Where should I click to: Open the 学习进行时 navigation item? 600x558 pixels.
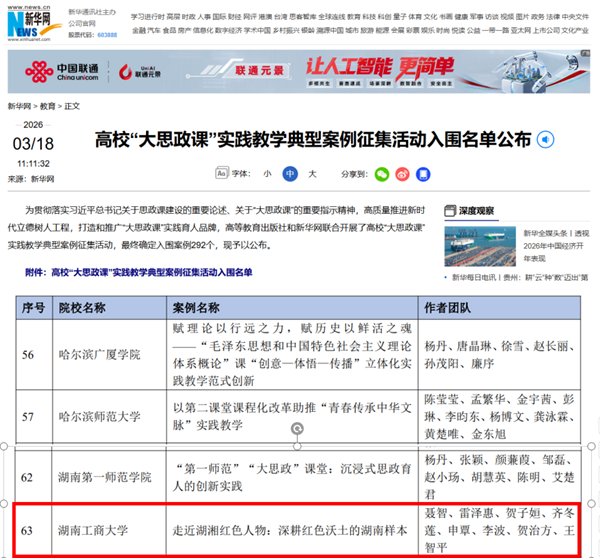click(x=148, y=18)
